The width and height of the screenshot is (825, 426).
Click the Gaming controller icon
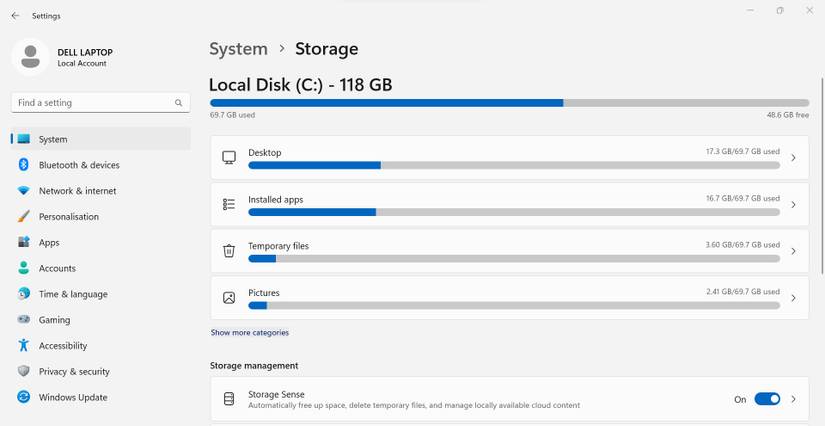pos(23,320)
